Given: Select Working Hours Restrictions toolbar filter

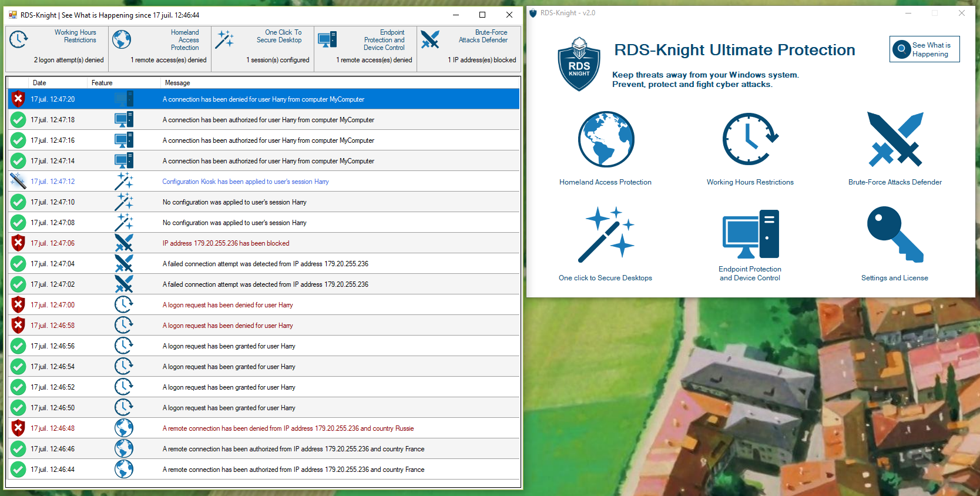Looking at the screenshot, I should 57,47.
